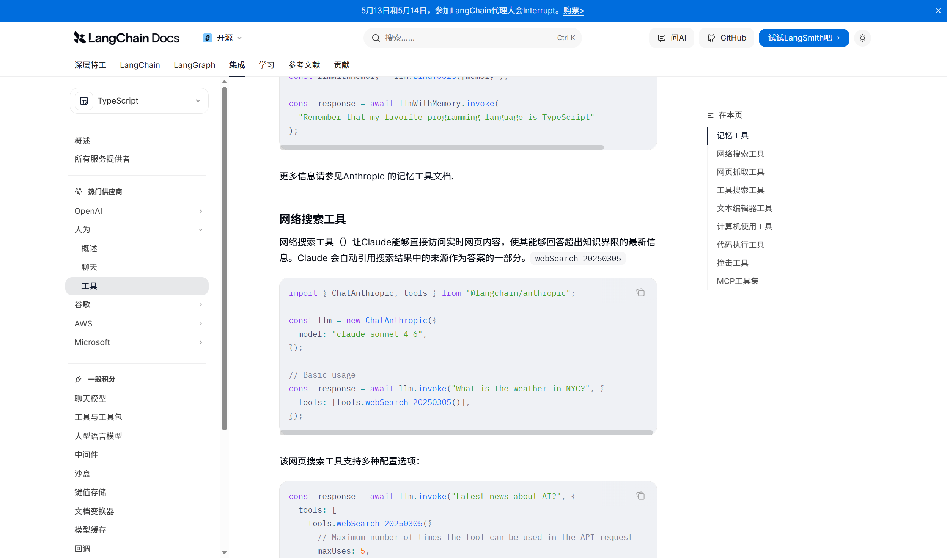Dismiss the top banner with X icon
This screenshot has width=947, height=560.
click(x=938, y=11)
